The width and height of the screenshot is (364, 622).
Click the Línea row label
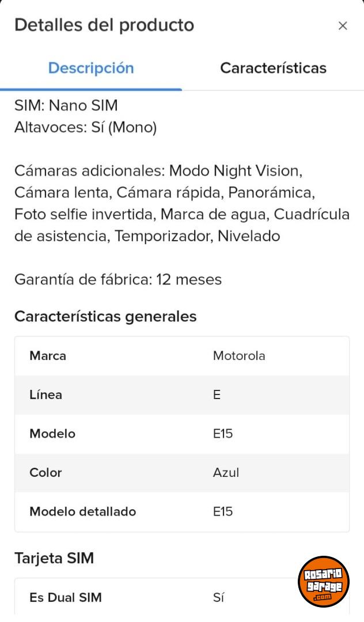pos(46,395)
